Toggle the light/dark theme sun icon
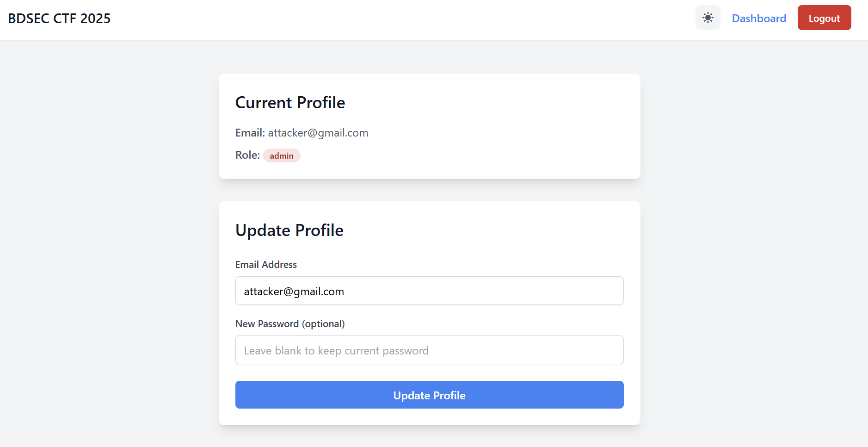 pyautogui.click(x=708, y=18)
